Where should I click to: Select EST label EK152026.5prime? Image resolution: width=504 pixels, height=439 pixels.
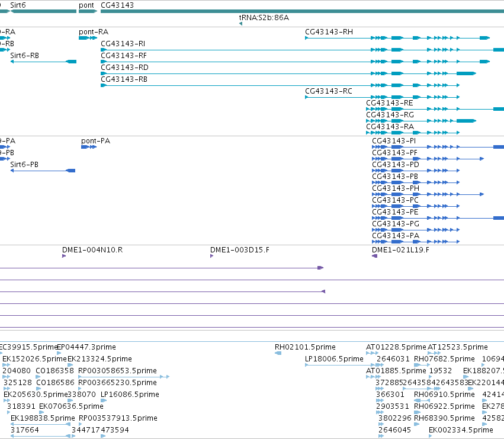tap(34, 359)
